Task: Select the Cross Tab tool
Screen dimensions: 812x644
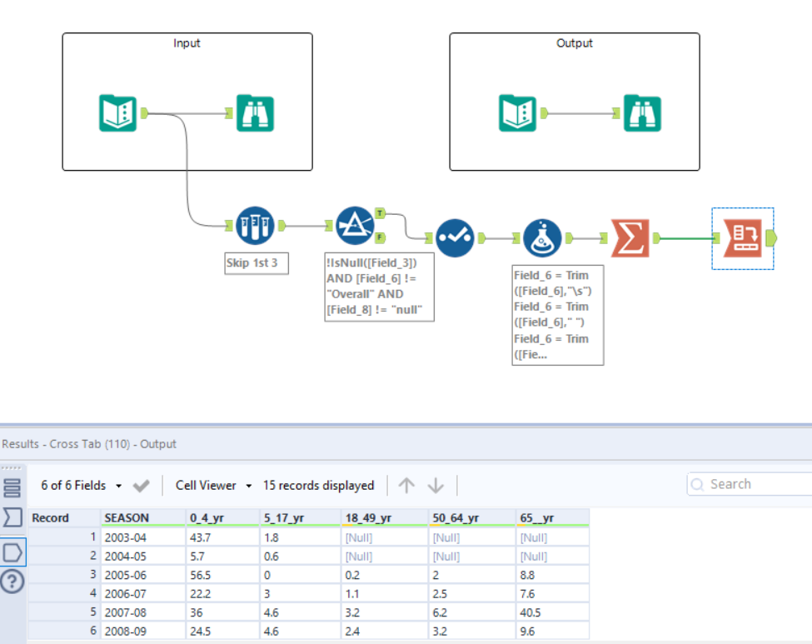Action: (743, 237)
